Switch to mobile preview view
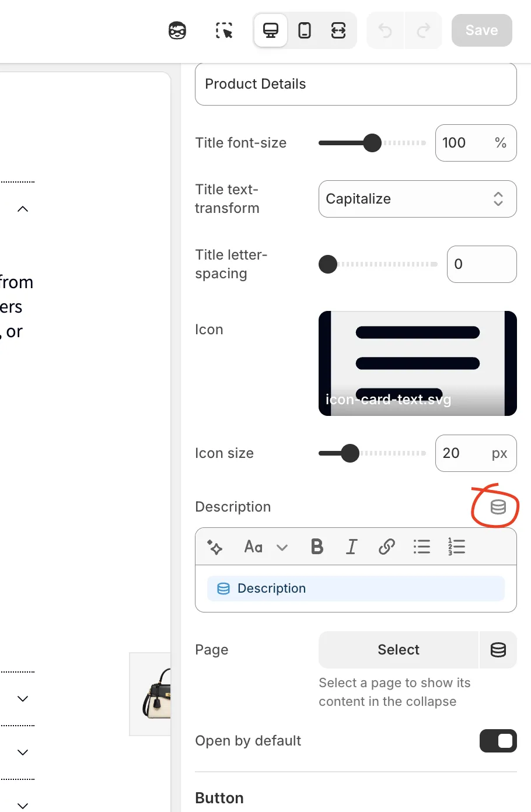This screenshot has height=812, width=531. point(305,30)
